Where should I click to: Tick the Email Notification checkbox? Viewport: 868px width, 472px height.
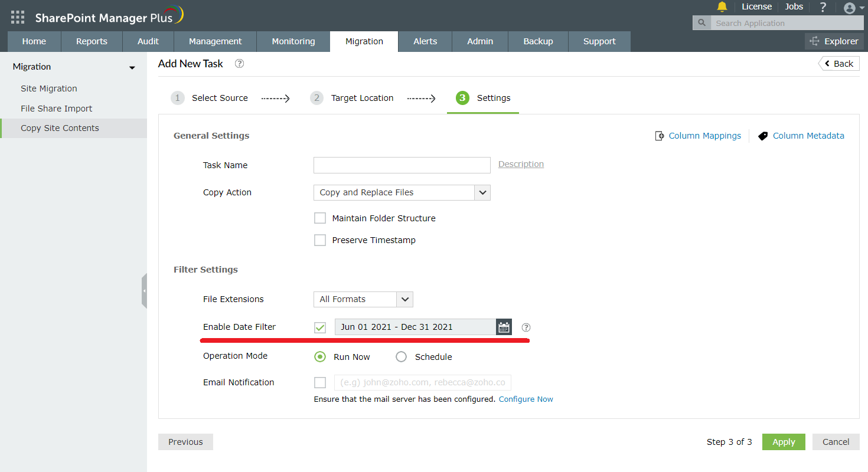coord(320,382)
